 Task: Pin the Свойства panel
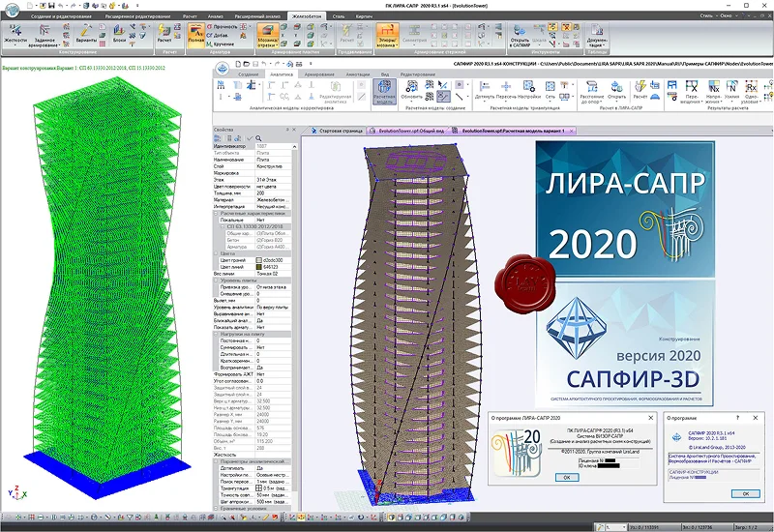tap(287, 130)
